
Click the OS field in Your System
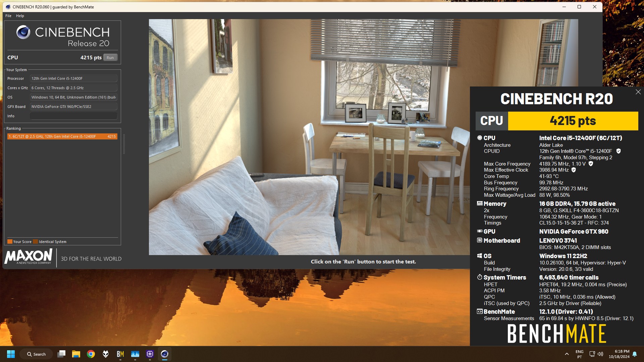click(73, 97)
